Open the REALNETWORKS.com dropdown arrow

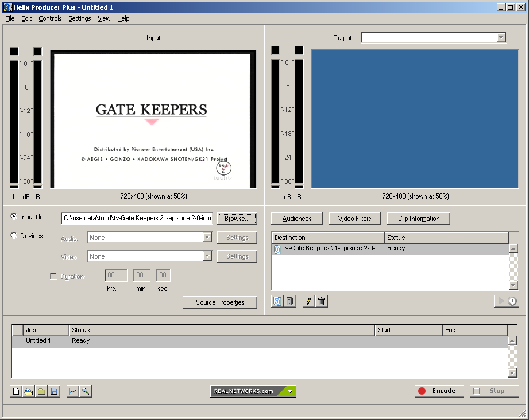291,391
